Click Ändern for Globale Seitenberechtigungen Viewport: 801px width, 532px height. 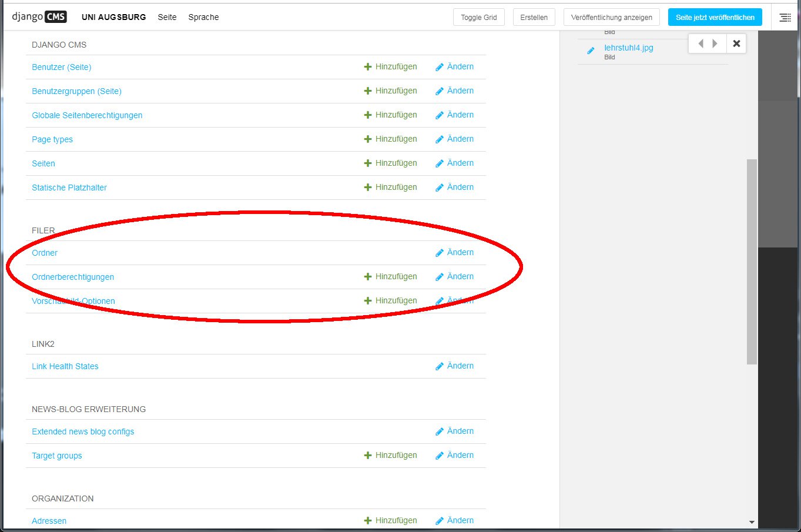click(455, 115)
